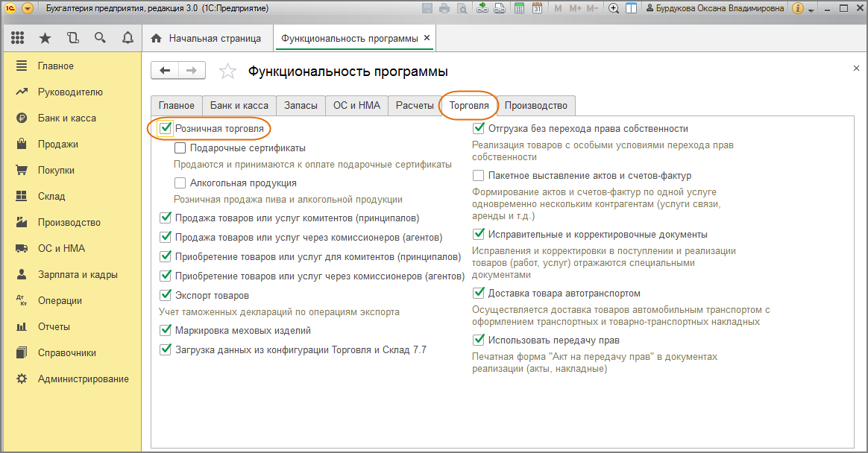This screenshot has width=868, height=453.
Task: Open the Склад section
Action: 72,196
